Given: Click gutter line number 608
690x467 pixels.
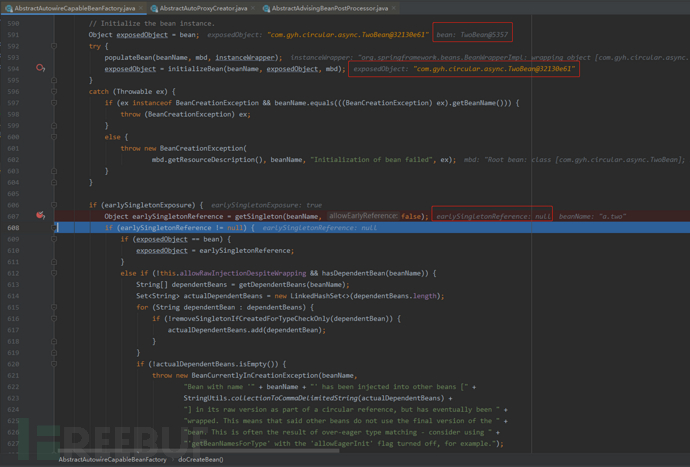Looking at the screenshot, I should (12, 227).
